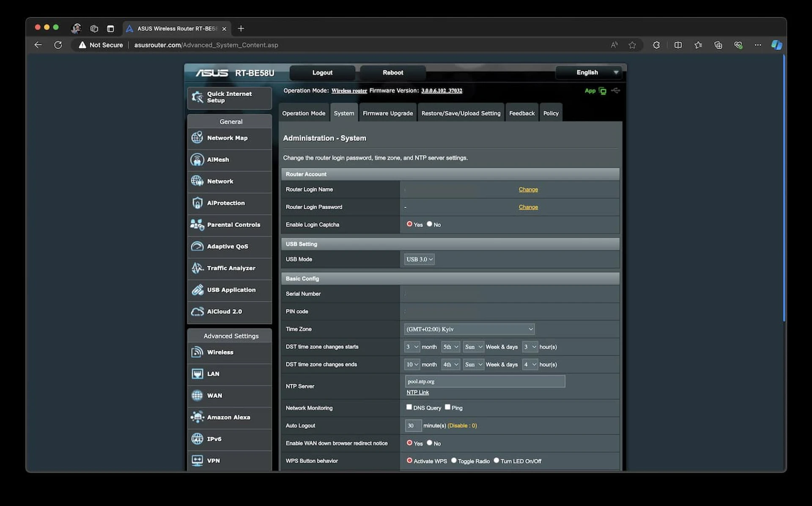Viewport: 812px width, 506px height.
Task: Click the browser address bar URL
Action: click(x=206, y=45)
